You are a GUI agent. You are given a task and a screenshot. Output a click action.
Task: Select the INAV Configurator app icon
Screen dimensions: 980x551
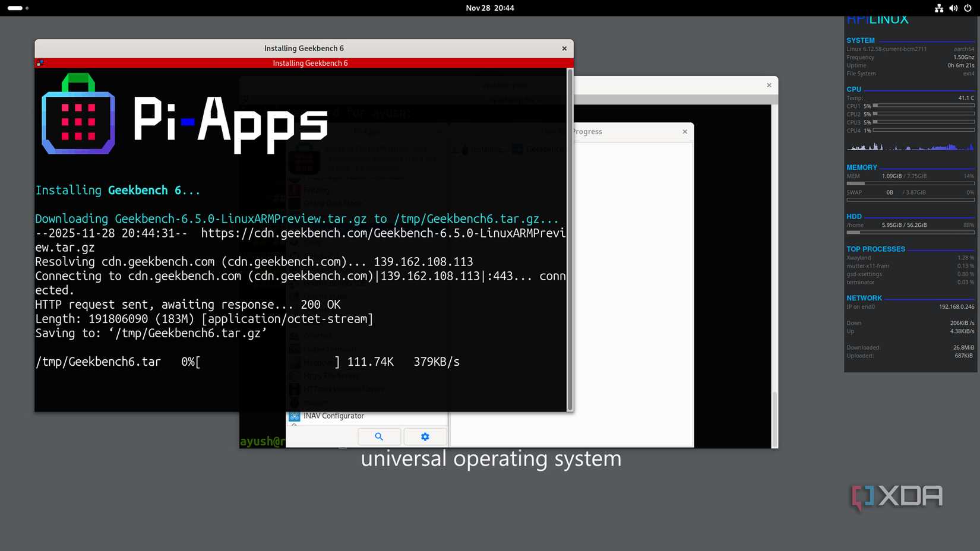294,416
